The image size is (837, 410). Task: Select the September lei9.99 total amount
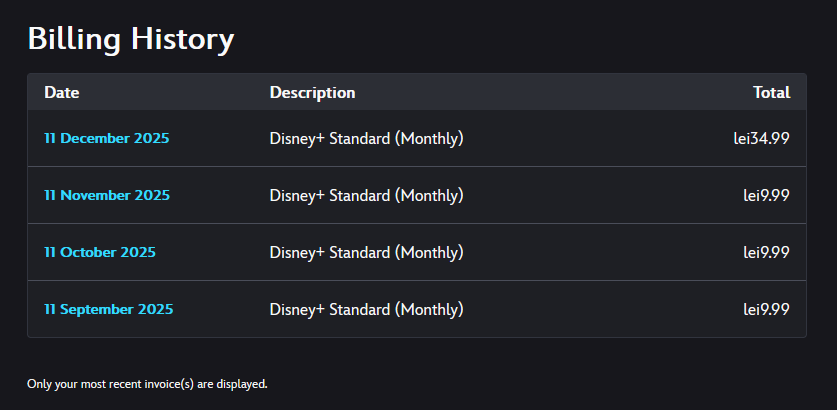(767, 309)
